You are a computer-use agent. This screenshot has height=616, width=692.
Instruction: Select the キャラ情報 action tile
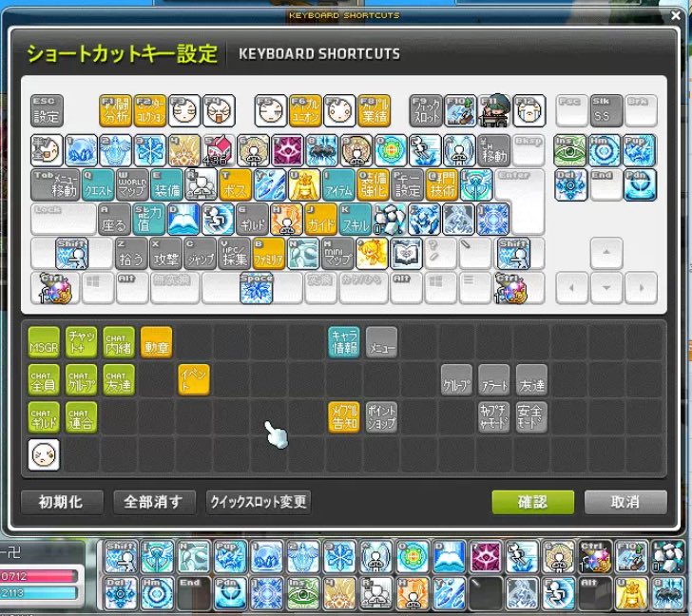(x=344, y=342)
